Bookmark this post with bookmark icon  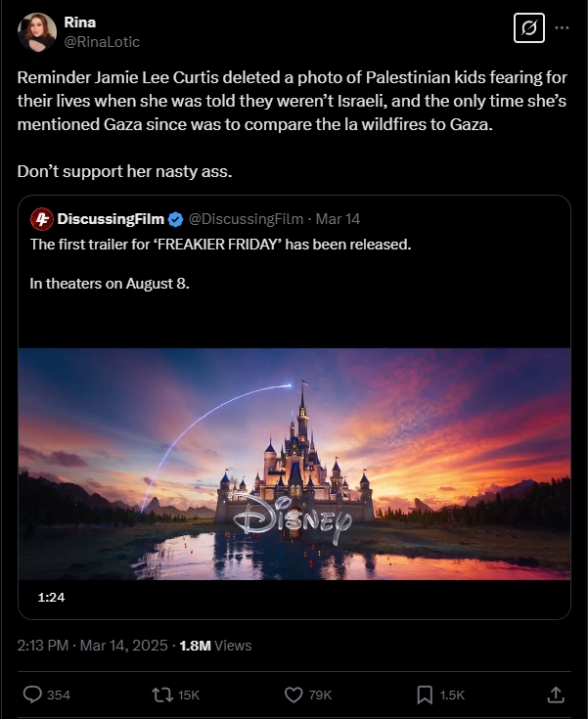tap(425, 695)
